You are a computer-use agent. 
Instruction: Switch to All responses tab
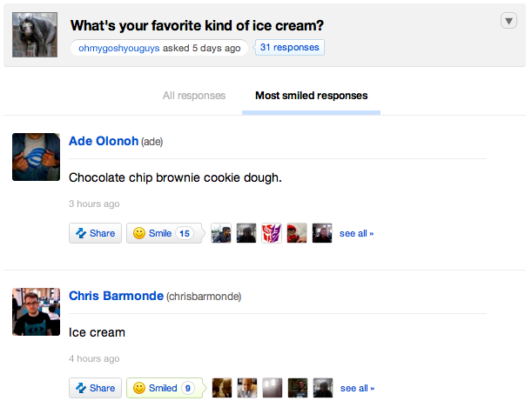194,96
